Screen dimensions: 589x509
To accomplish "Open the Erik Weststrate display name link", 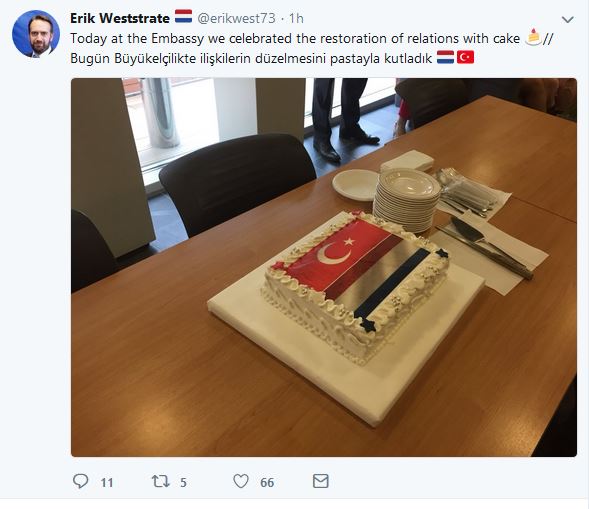I will [x=120, y=18].
